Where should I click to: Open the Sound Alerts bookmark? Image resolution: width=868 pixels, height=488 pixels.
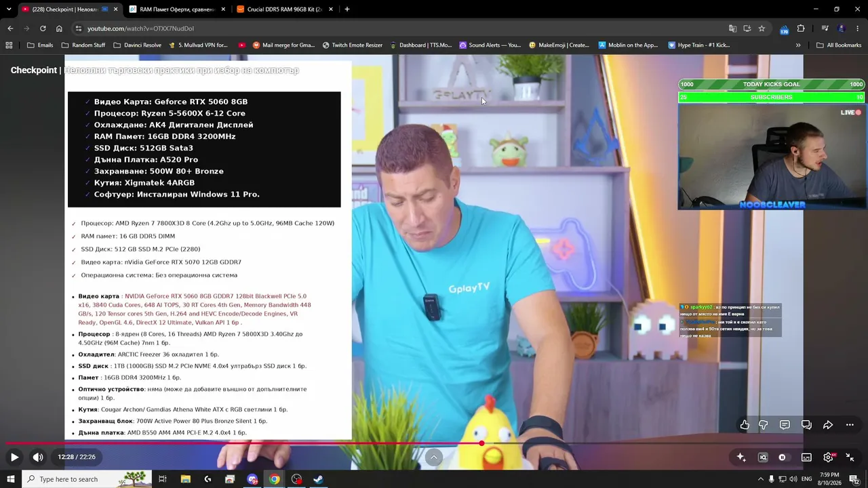pyautogui.click(x=490, y=45)
